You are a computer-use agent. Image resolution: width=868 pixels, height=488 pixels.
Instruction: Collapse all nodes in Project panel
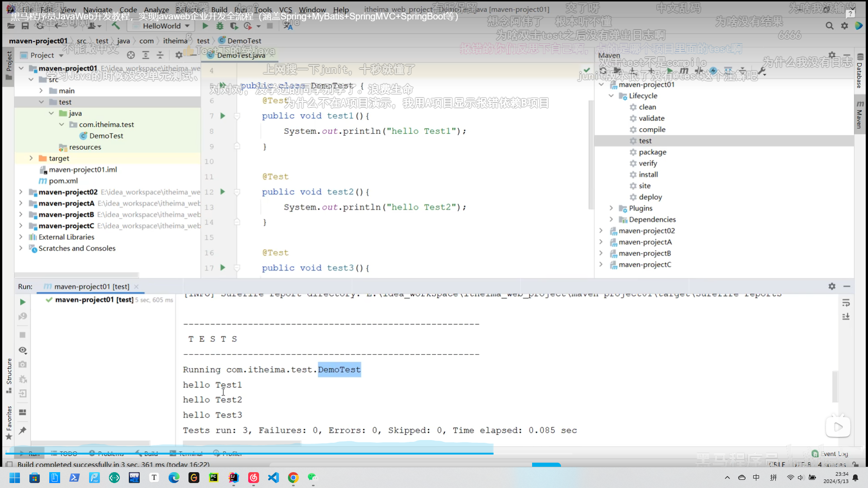tap(160, 55)
